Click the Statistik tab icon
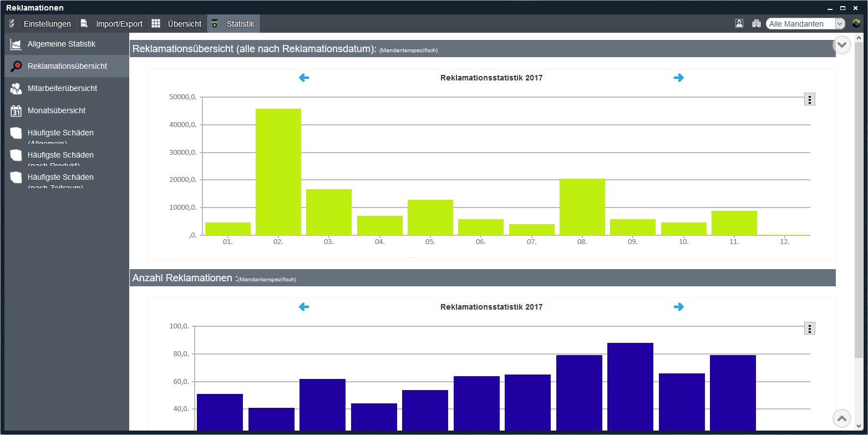This screenshot has height=435, width=868. click(x=215, y=24)
